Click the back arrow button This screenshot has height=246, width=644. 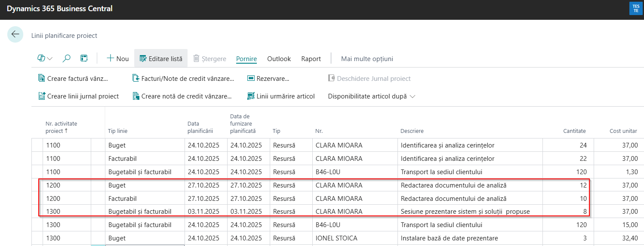point(15,34)
